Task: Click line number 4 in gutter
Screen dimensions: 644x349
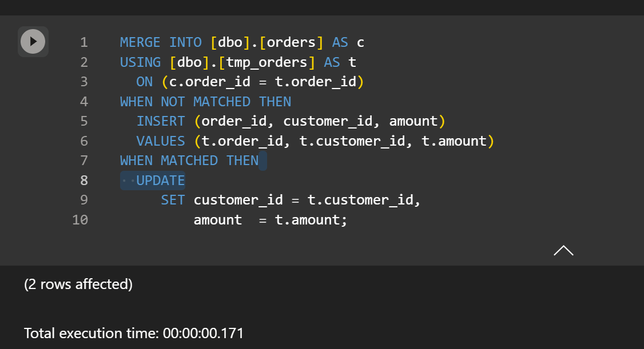Action: click(x=84, y=101)
